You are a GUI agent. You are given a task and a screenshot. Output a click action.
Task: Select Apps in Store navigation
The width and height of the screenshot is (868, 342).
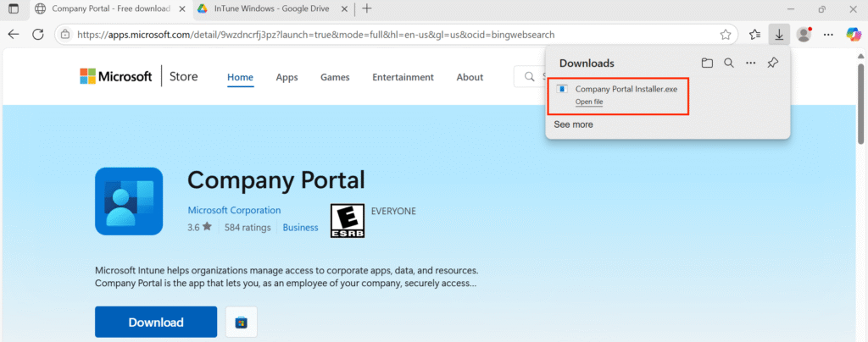pyautogui.click(x=287, y=77)
